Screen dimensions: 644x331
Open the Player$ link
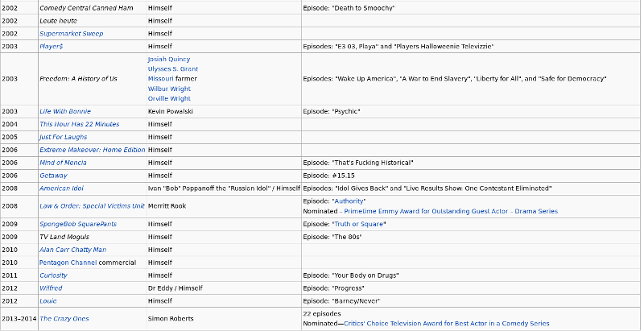pyautogui.click(x=52, y=47)
